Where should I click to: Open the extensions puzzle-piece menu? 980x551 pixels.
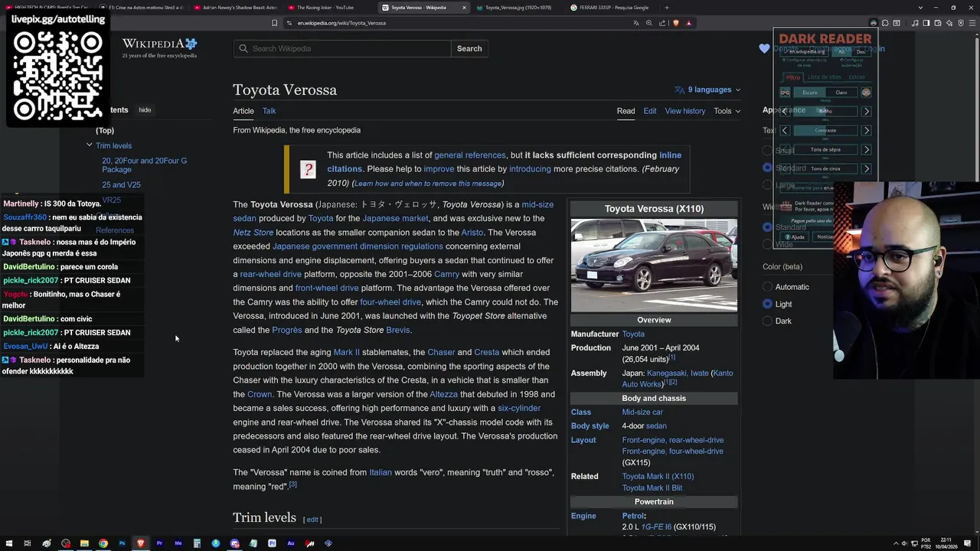[x=885, y=23]
